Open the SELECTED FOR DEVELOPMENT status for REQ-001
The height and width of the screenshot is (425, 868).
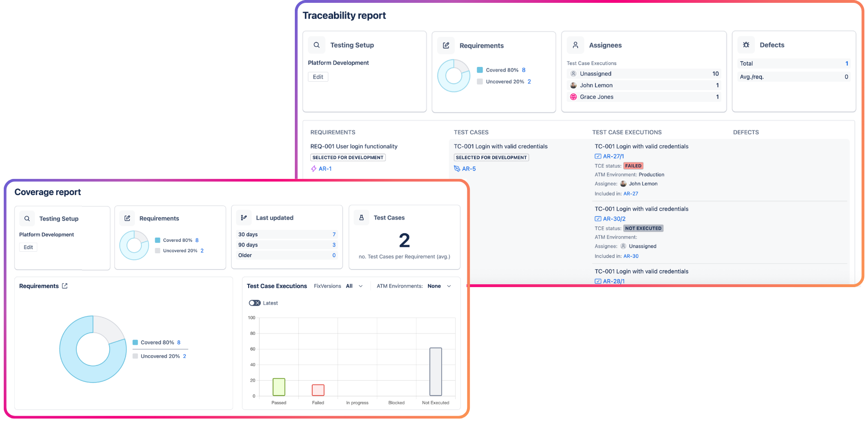pos(348,157)
